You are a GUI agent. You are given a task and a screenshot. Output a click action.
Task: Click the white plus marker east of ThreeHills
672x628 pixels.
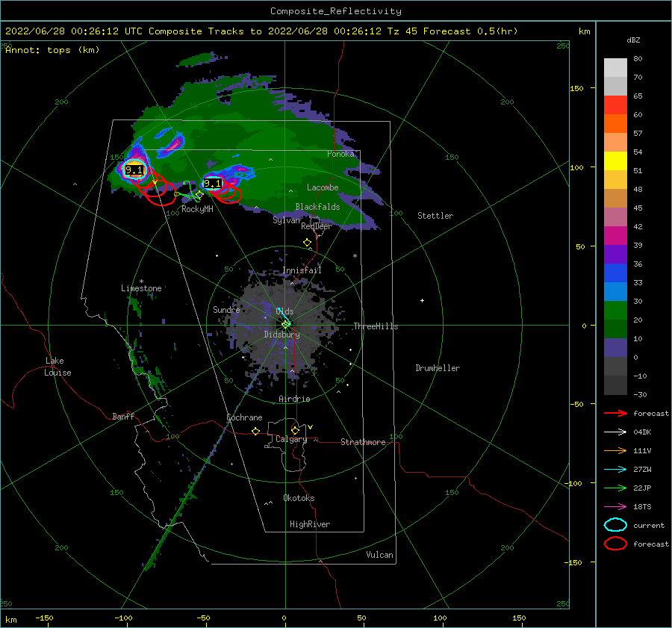[x=422, y=300]
